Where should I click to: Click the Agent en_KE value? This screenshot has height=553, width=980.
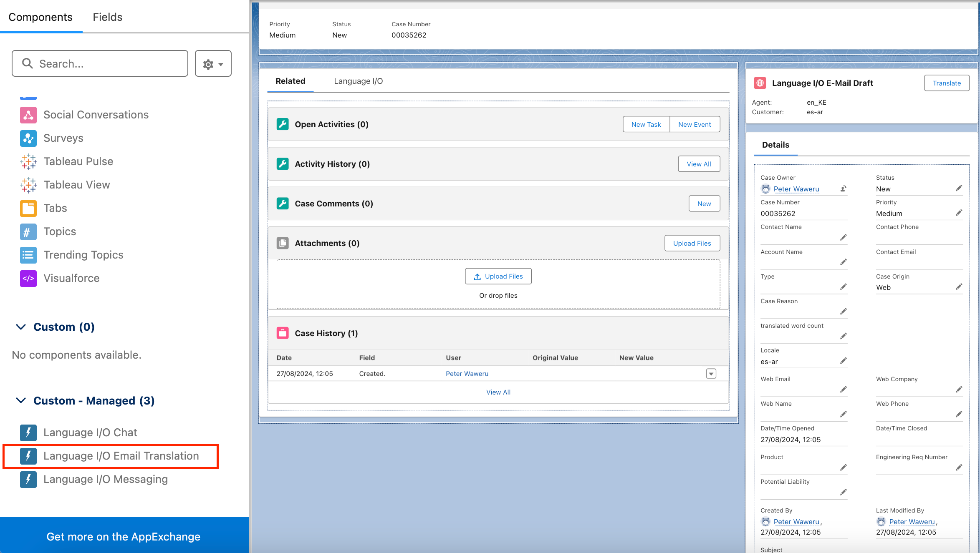coord(816,102)
